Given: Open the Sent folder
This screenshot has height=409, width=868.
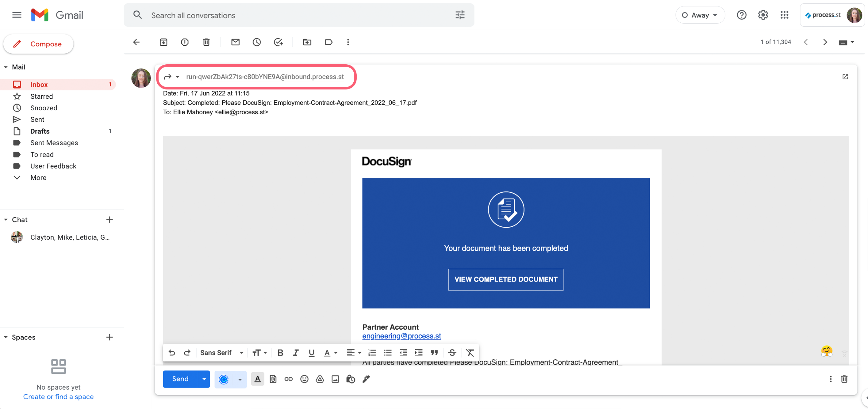Looking at the screenshot, I should [x=58, y=119].
